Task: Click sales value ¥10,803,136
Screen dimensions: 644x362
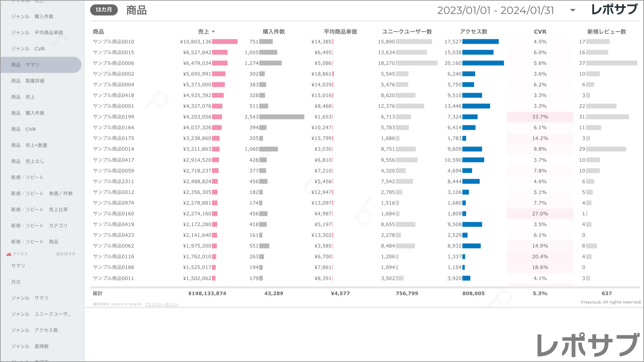Action: (x=196, y=42)
